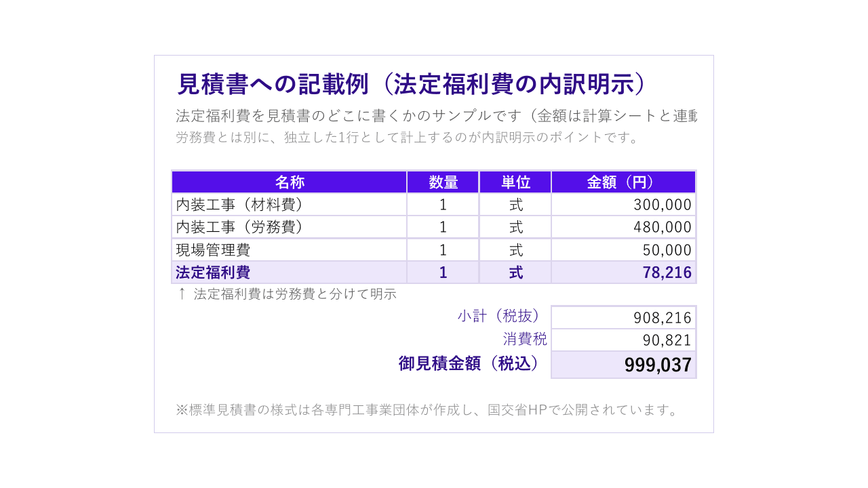Click the amount 50,000
The height and width of the screenshot is (488, 868).
coord(624,250)
